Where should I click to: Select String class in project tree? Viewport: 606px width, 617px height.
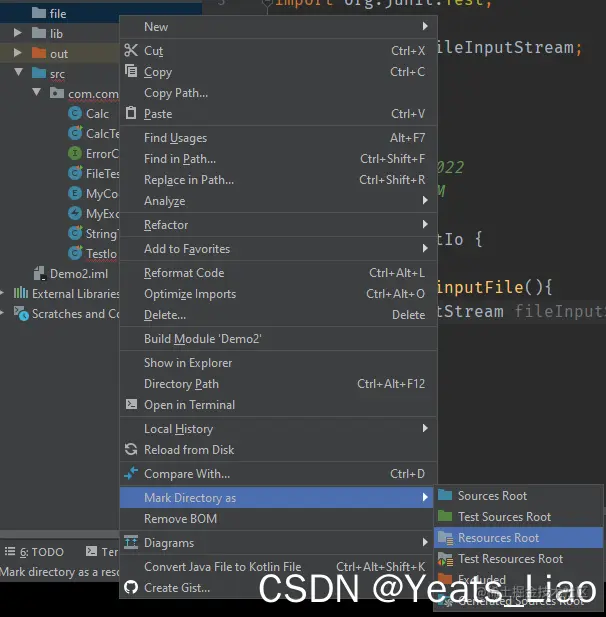(94, 233)
